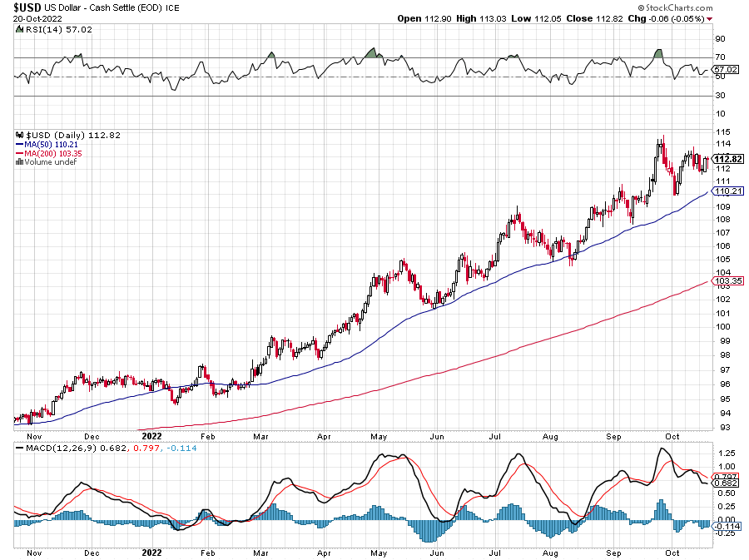Click the blue MA(50) legend line marker
749x560 pixels.
click(x=20, y=144)
